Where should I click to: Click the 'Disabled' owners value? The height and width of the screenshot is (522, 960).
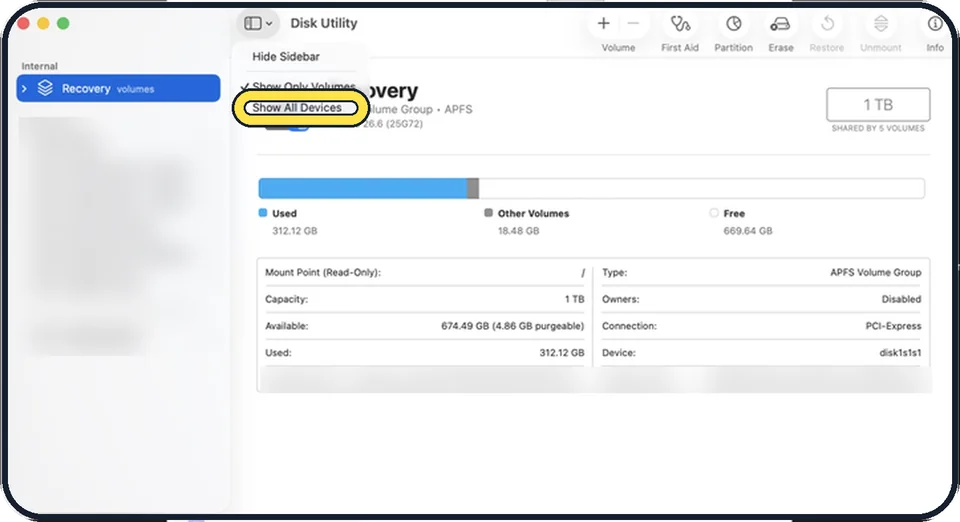901,299
